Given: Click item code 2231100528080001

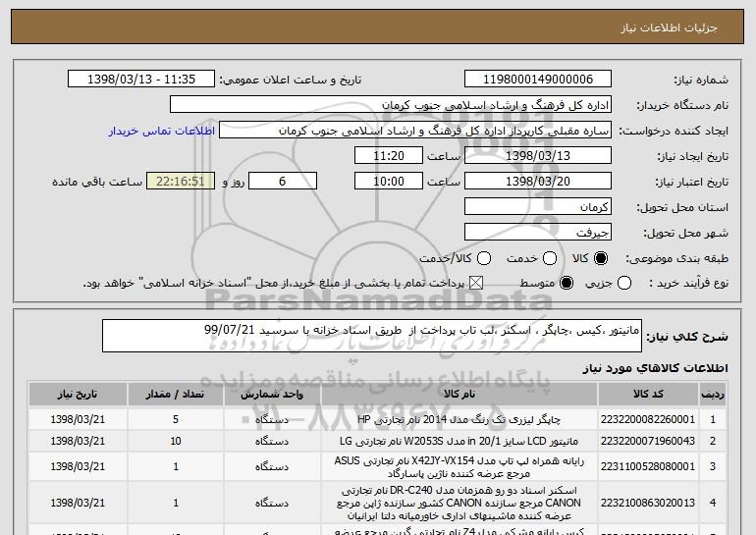Looking at the screenshot, I should coord(648,466).
